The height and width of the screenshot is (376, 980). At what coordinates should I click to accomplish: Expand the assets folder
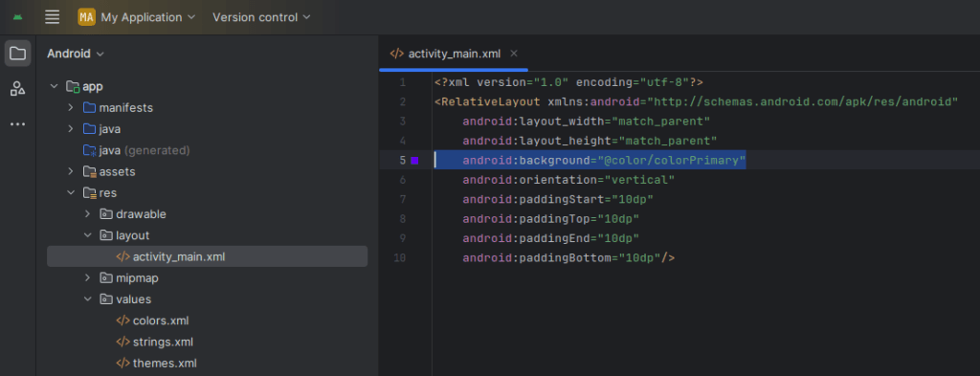tap(71, 172)
